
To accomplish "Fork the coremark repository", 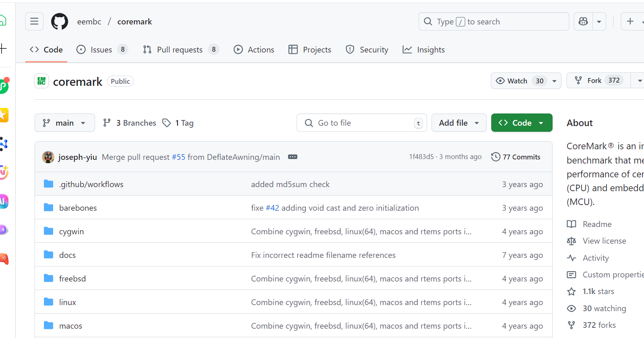I will click(x=594, y=81).
